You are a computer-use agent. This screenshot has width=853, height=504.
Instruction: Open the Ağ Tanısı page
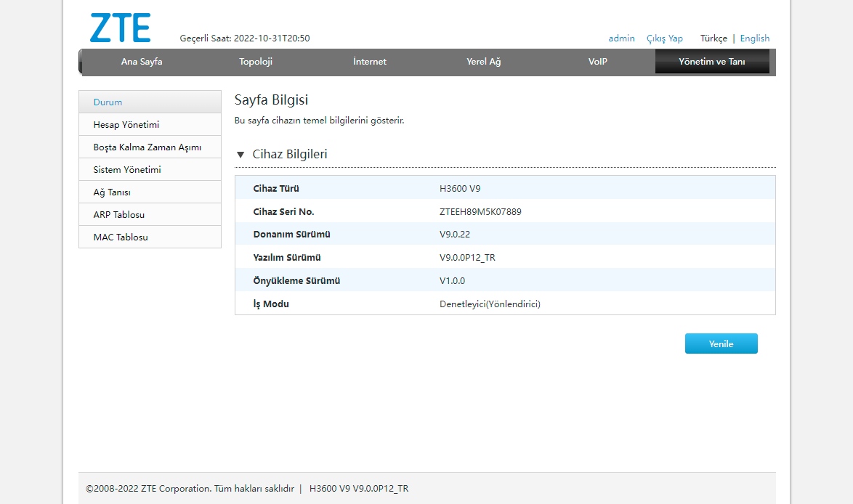click(x=150, y=192)
